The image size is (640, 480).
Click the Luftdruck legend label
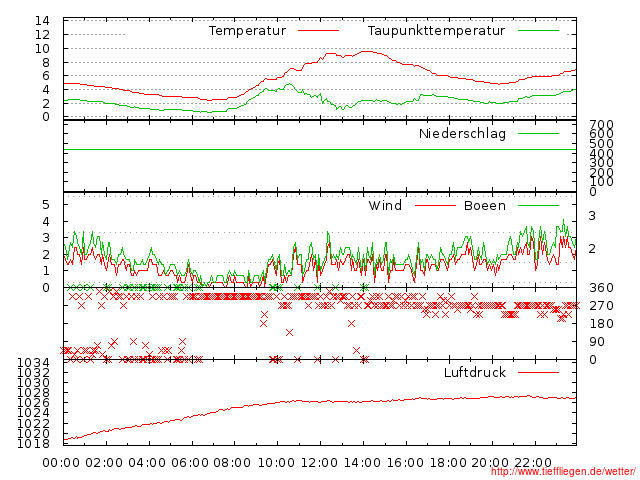pyautogui.click(x=475, y=372)
